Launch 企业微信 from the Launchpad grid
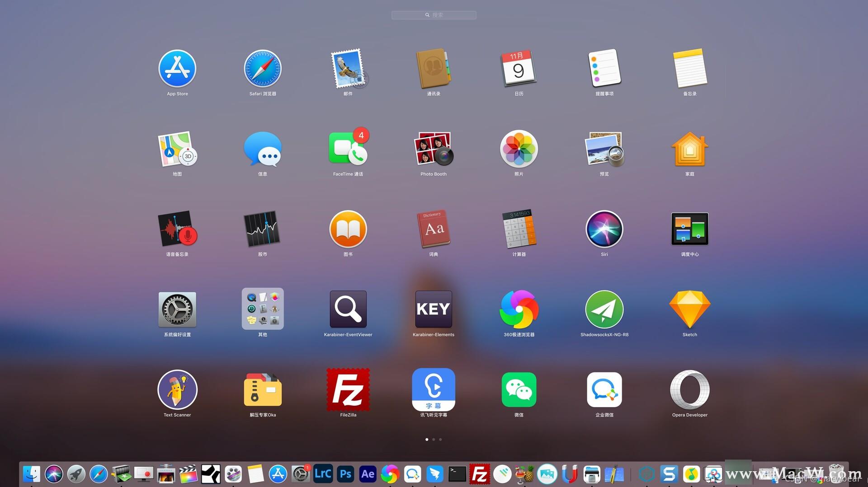The width and height of the screenshot is (868, 487). (604, 389)
